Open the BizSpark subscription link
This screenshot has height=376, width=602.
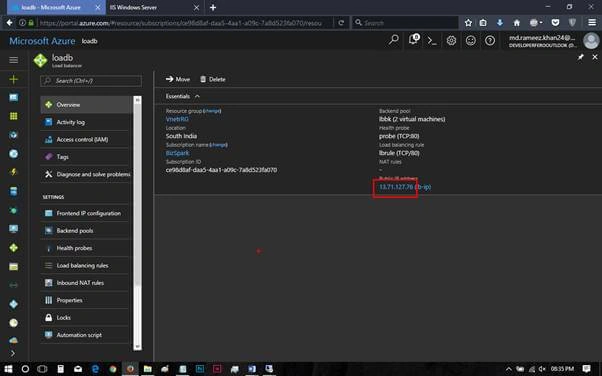(177, 153)
